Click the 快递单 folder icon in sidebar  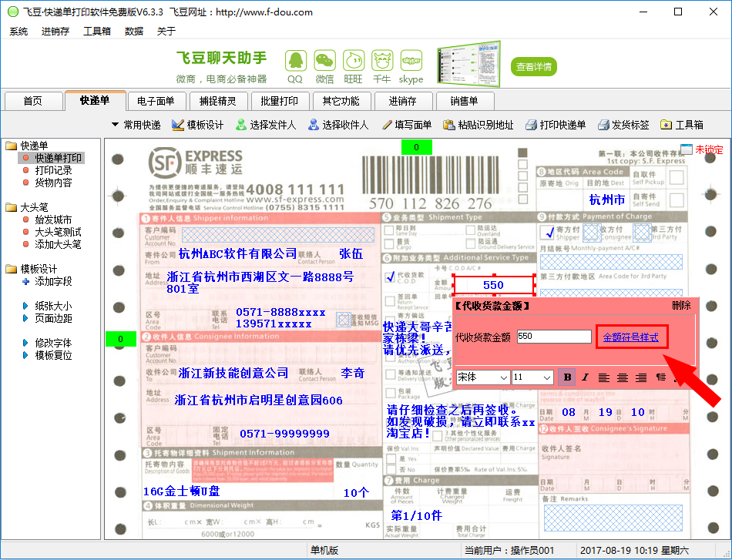(12, 146)
